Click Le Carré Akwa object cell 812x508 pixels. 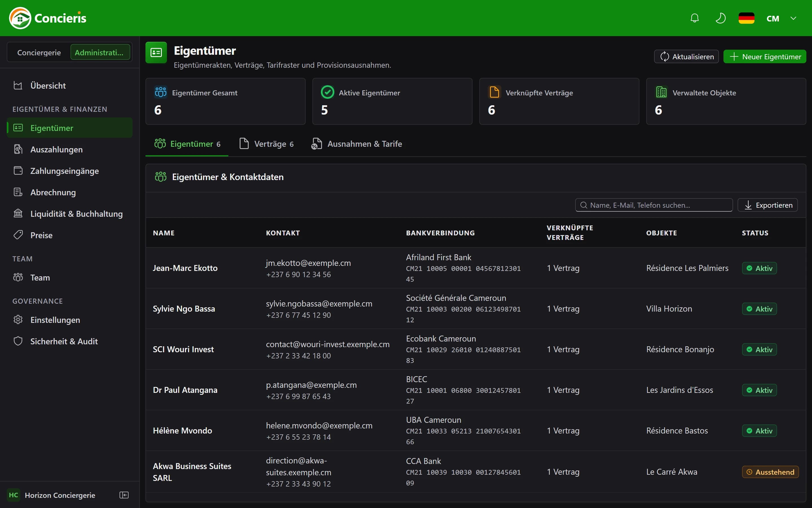(672, 472)
